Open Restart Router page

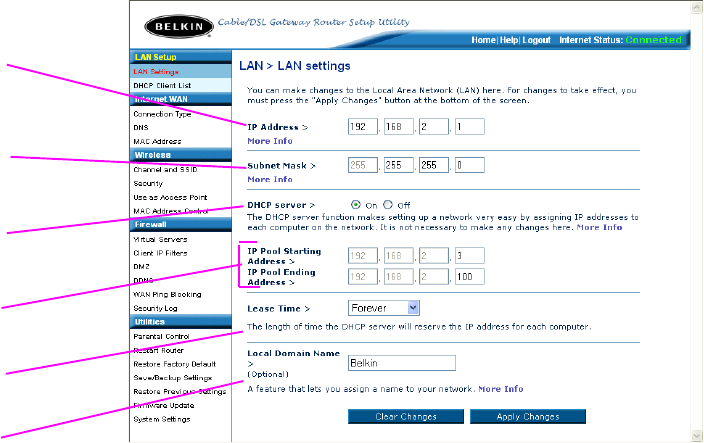[x=158, y=350]
